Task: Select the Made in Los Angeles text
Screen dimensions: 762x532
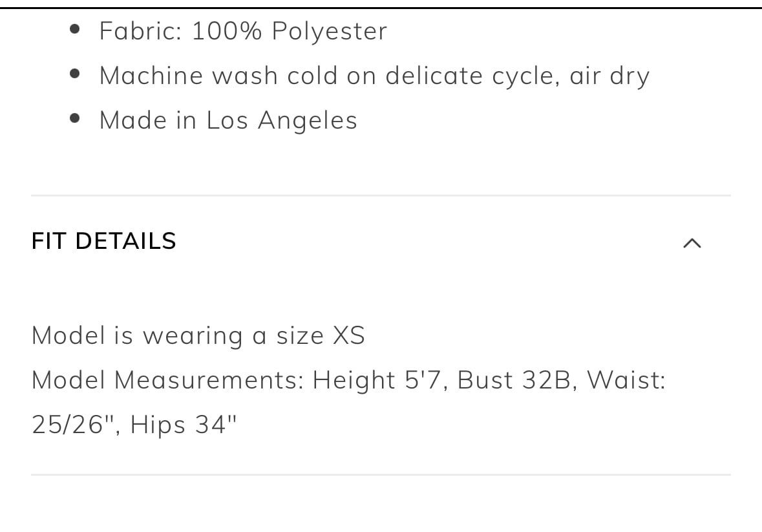Action: pos(228,120)
